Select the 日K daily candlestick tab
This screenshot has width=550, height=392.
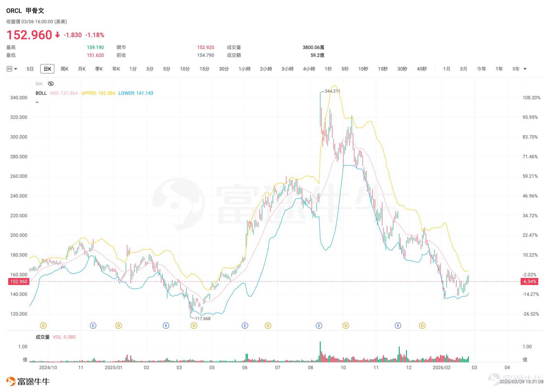click(47, 69)
